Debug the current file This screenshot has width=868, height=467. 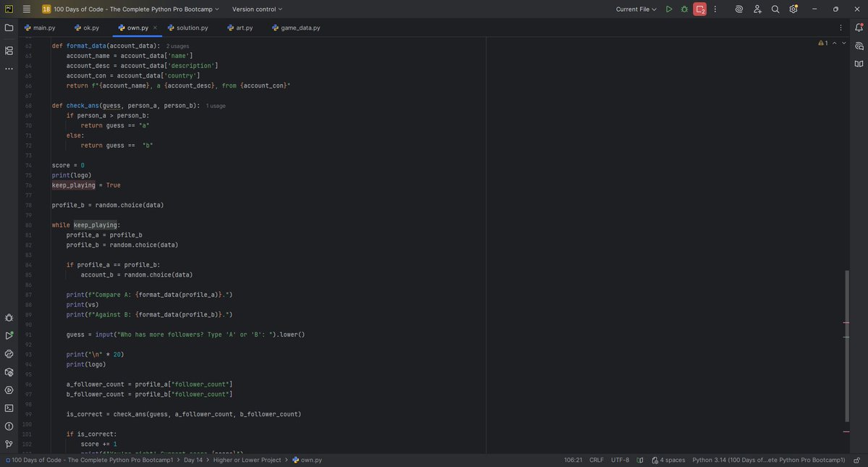click(684, 9)
